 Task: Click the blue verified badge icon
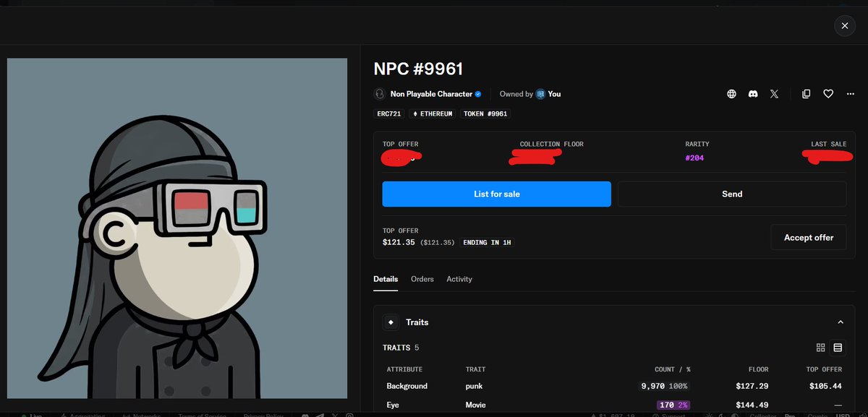(478, 94)
